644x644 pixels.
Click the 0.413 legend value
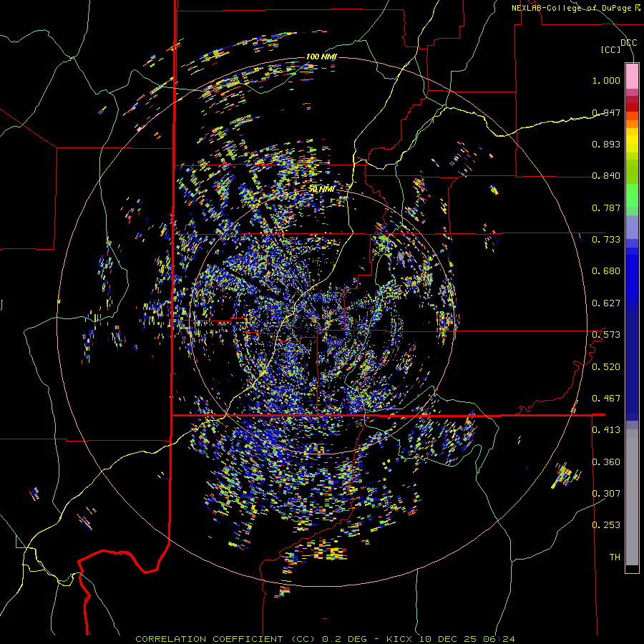(606, 430)
